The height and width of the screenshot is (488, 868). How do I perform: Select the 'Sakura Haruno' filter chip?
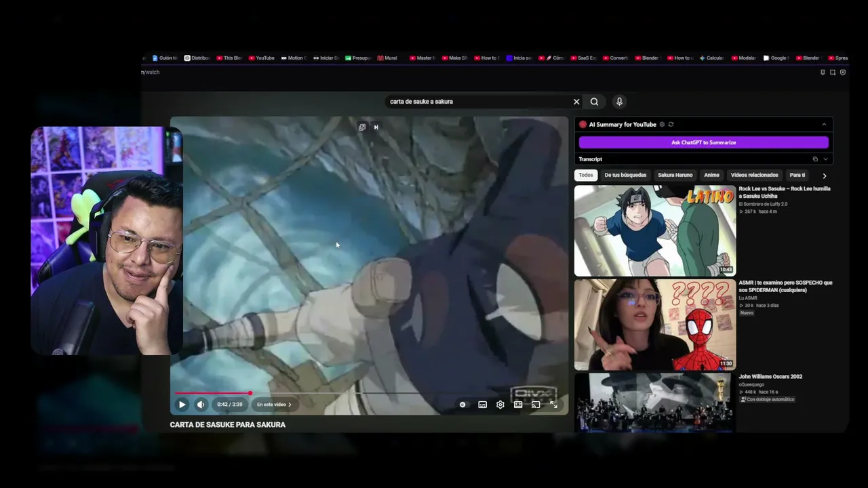(675, 175)
